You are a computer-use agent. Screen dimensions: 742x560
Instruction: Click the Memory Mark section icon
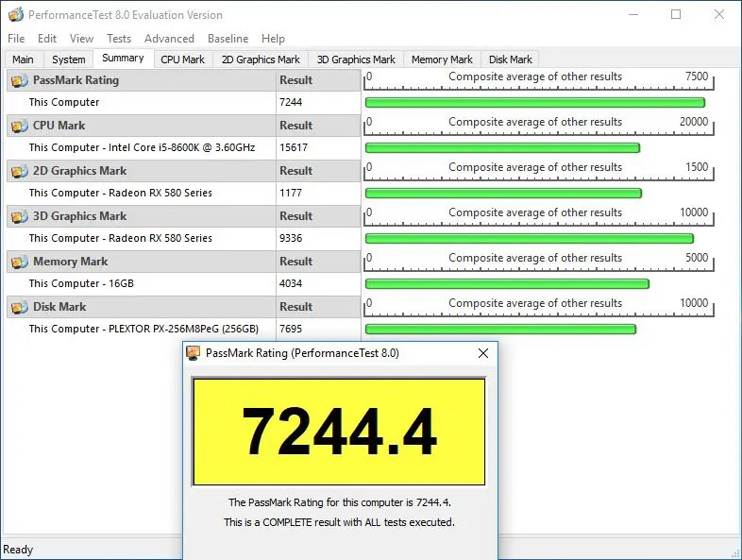(20, 262)
